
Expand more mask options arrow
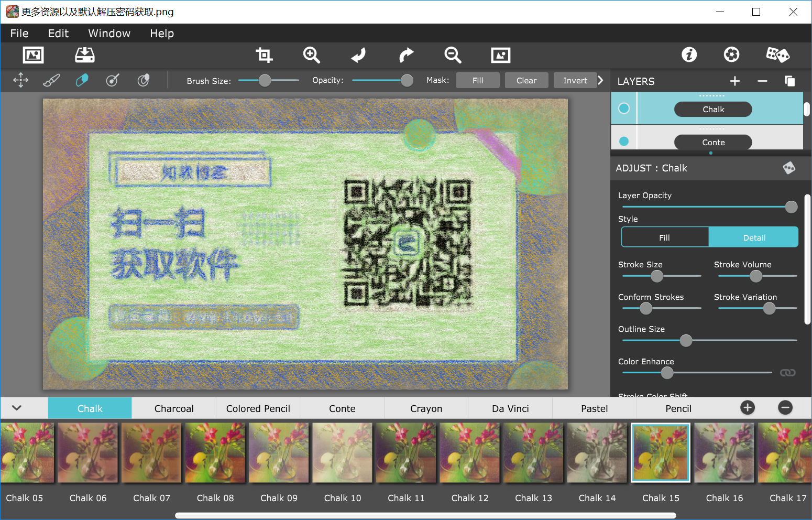pos(600,80)
